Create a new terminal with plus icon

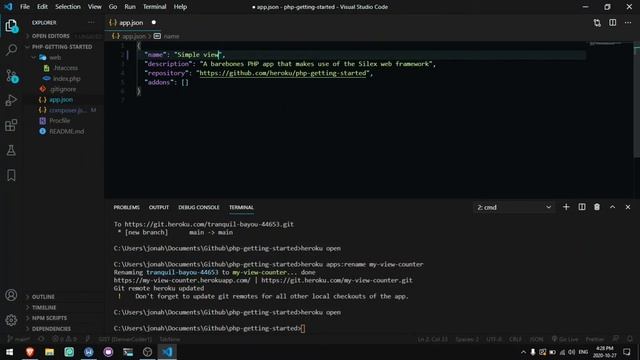(x=566, y=207)
